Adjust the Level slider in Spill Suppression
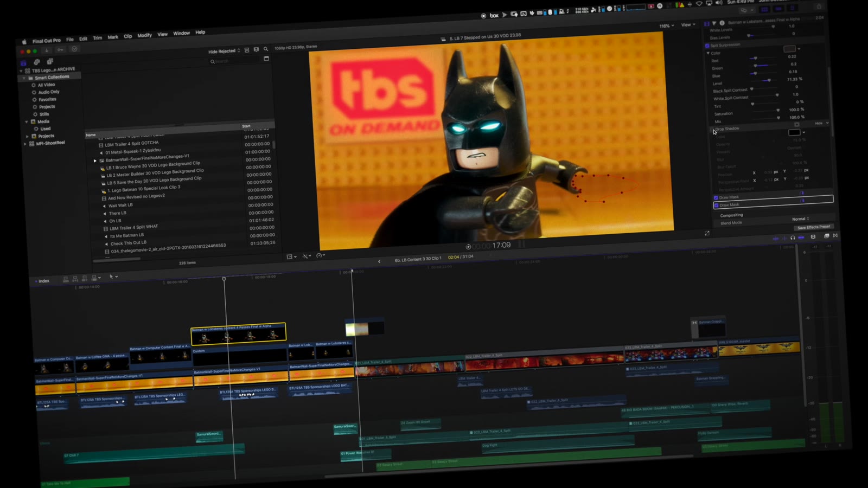The width and height of the screenshot is (868, 488). (769, 80)
